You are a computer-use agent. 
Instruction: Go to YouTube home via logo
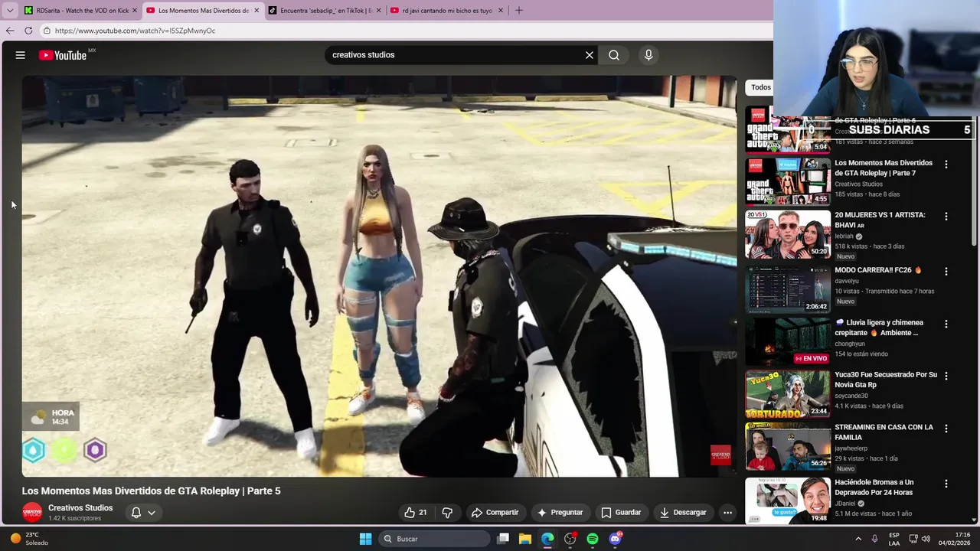click(x=63, y=55)
